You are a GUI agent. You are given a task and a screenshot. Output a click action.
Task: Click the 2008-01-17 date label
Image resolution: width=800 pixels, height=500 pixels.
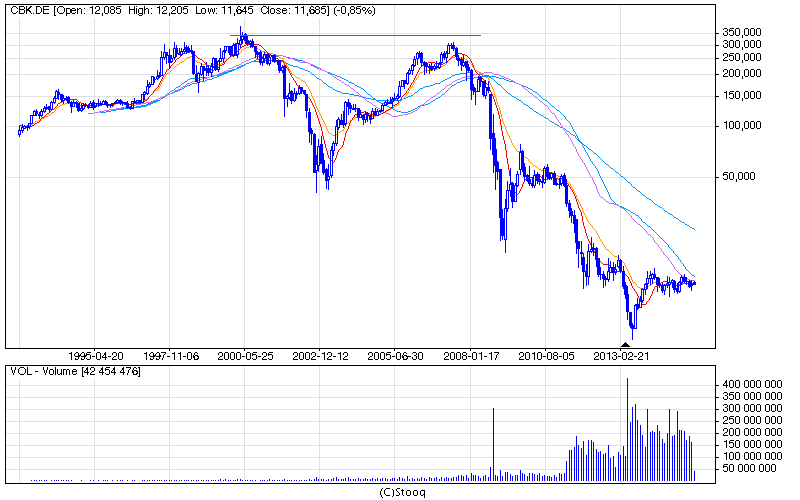[x=471, y=356]
